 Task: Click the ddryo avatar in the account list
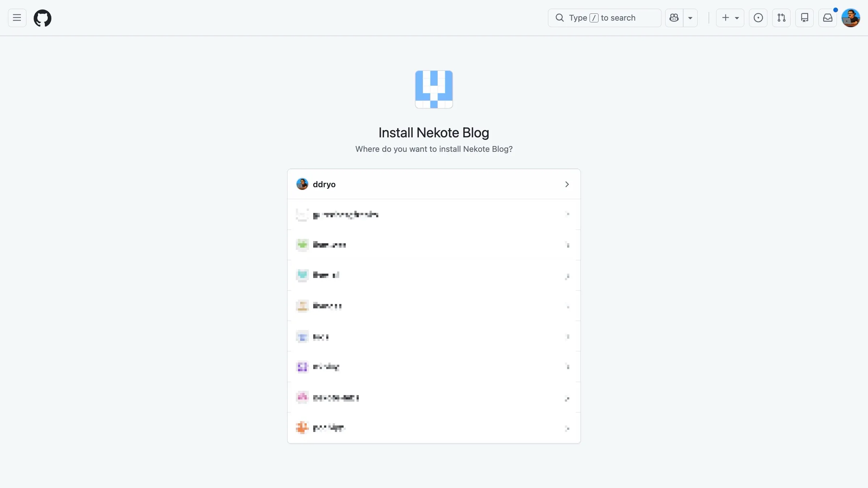coord(302,184)
